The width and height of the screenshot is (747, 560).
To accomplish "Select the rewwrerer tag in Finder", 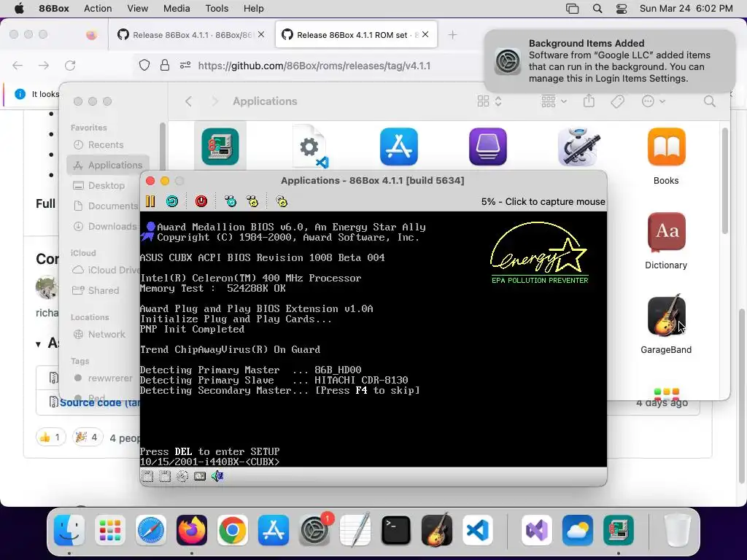I will [x=102, y=378].
